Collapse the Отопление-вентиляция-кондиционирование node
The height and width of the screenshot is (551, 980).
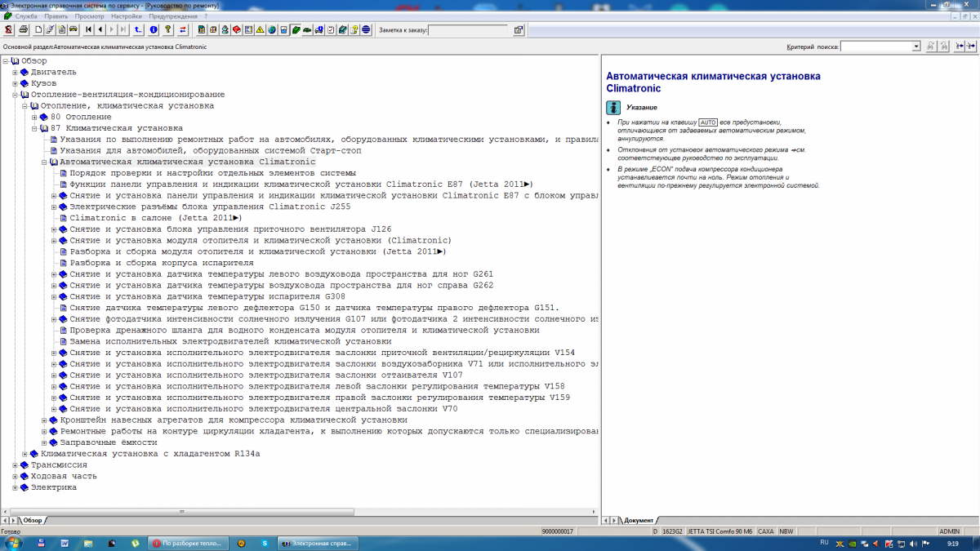pos(15,95)
